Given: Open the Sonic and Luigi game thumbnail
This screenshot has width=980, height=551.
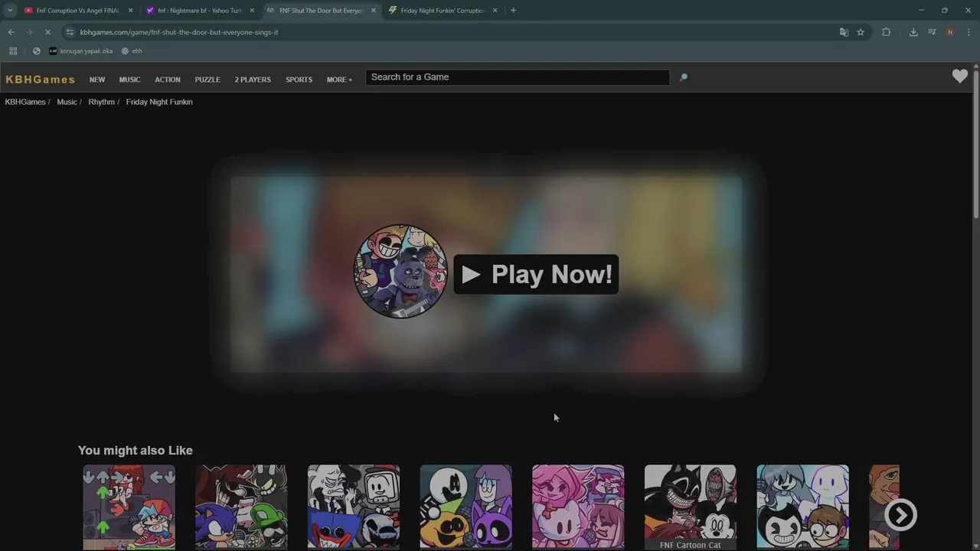Looking at the screenshot, I should click(x=241, y=507).
